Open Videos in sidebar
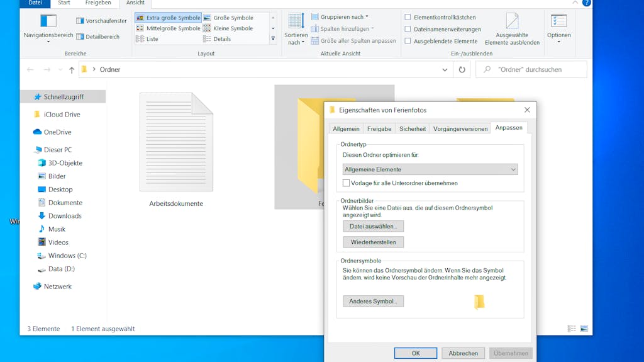This screenshot has height=362, width=644. point(53,242)
